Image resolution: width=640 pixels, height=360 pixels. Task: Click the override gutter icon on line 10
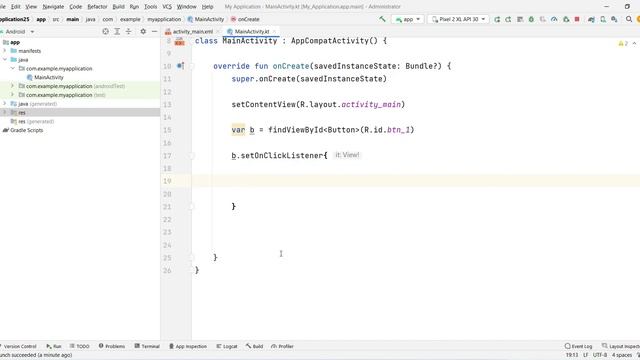[180, 66]
